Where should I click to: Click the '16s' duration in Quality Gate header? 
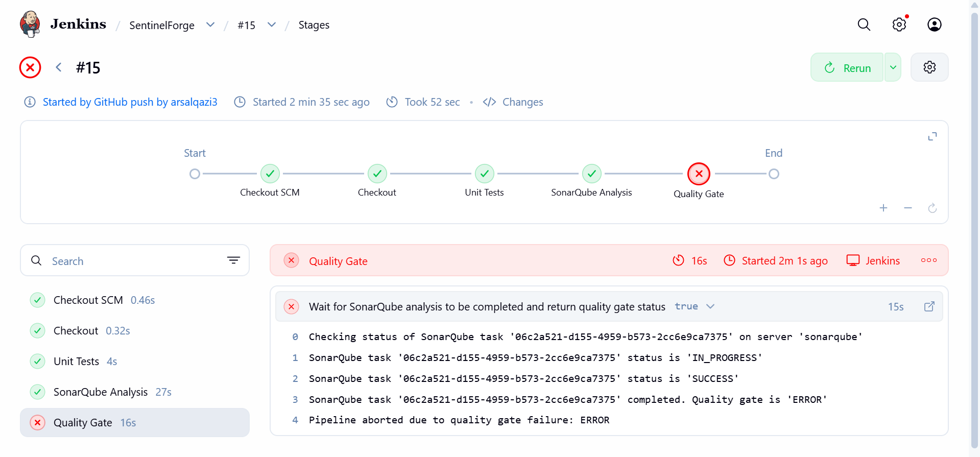point(699,261)
